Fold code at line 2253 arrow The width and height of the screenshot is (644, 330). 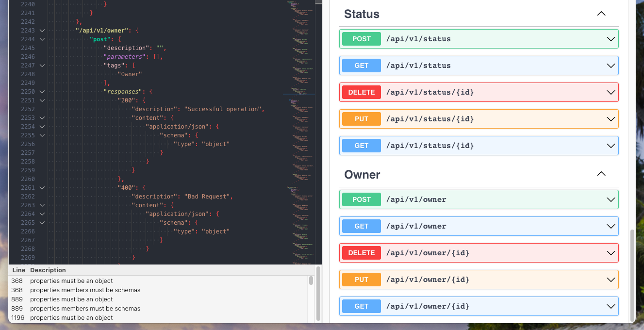(x=42, y=118)
